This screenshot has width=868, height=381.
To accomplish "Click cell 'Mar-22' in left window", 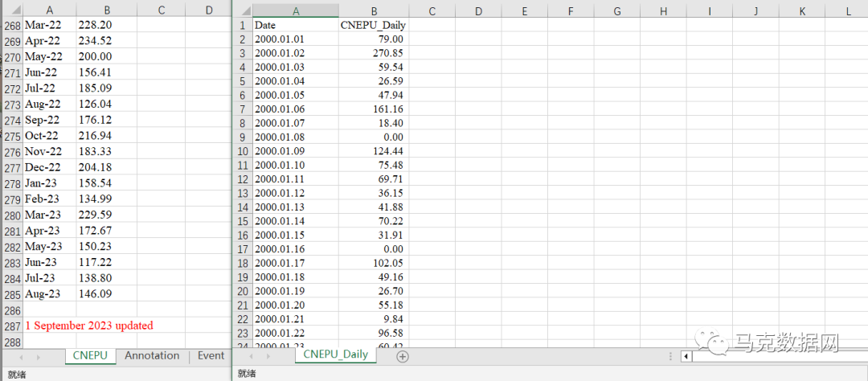I will click(x=49, y=25).
